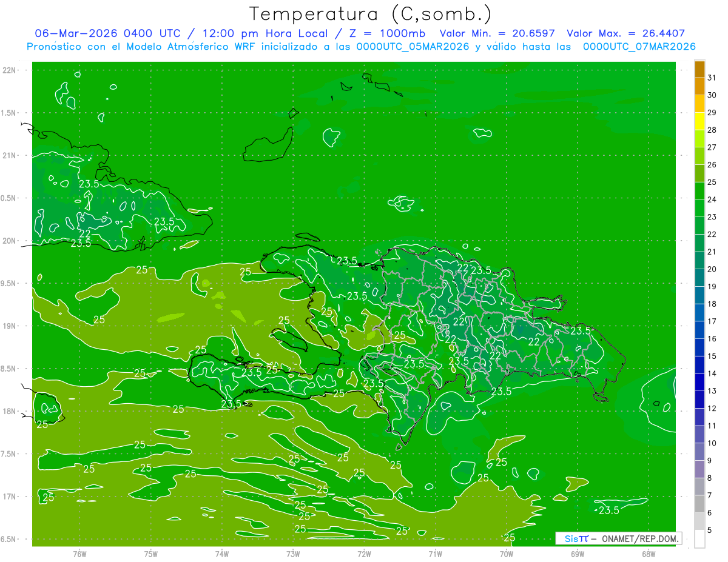Click the '75W' longitude axis label
Viewport: 728px width, 562px height.
[x=151, y=554]
